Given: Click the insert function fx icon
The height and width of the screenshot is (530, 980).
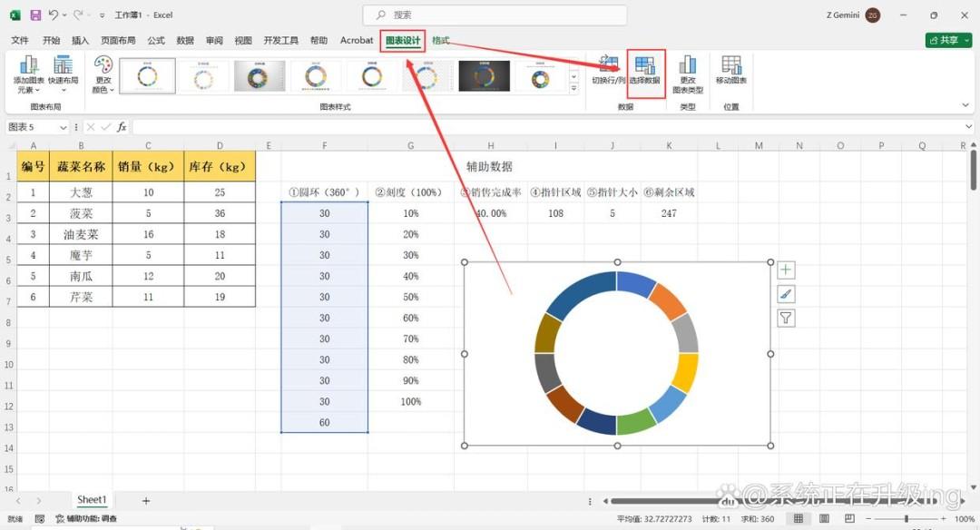Looking at the screenshot, I should pos(122,127).
